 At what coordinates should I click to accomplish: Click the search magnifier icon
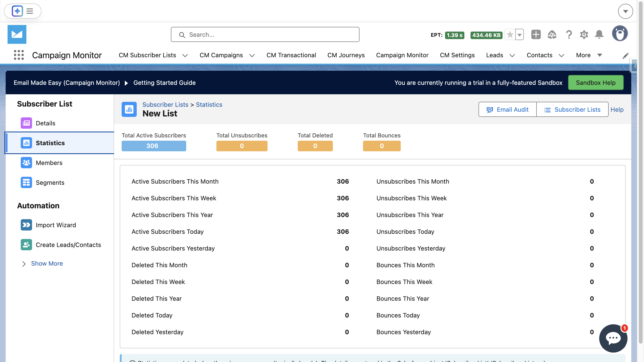[x=182, y=35]
